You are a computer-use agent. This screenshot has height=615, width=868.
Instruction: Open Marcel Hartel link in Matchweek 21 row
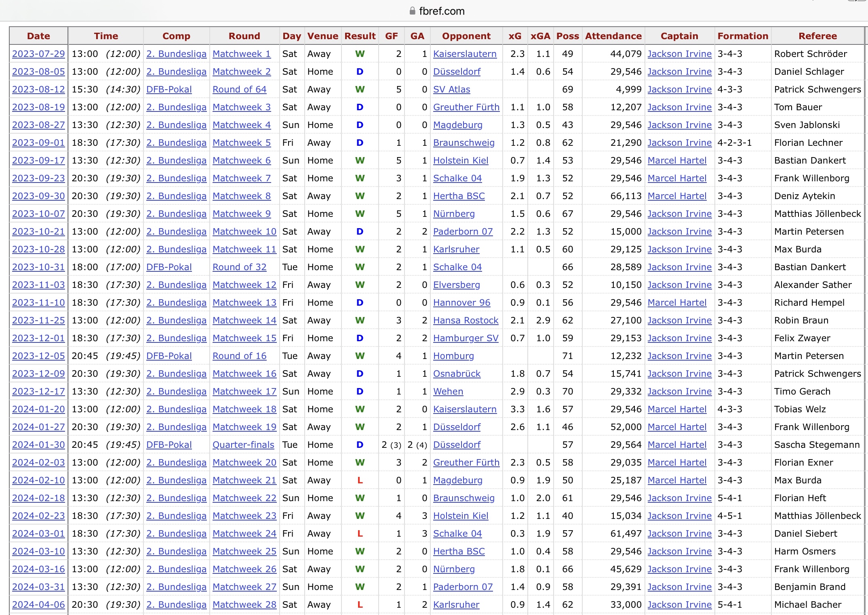[x=677, y=480]
